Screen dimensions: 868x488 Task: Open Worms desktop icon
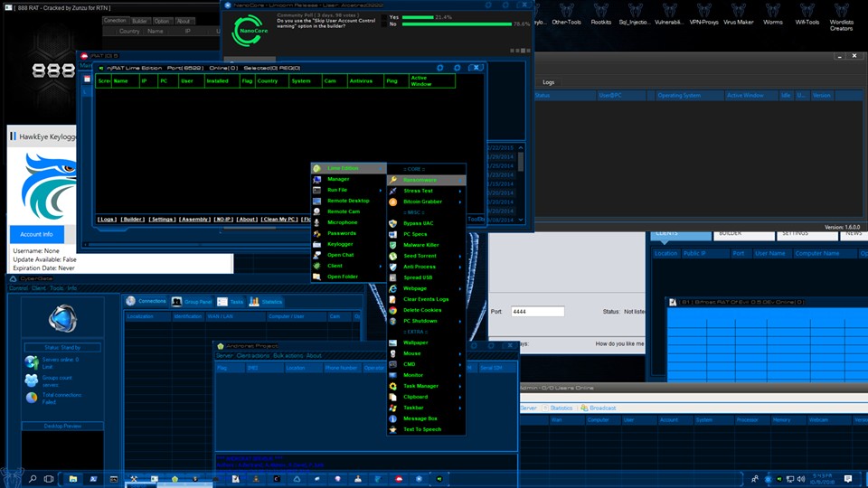click(x=773, y=14)
